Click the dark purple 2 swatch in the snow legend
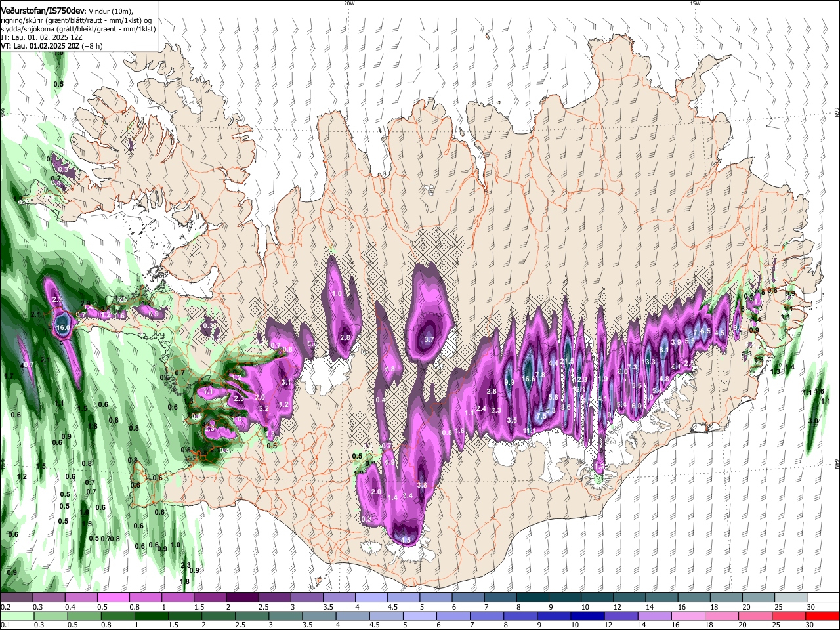This screenshot has width=840, height=630. click(x=243, y=598)
